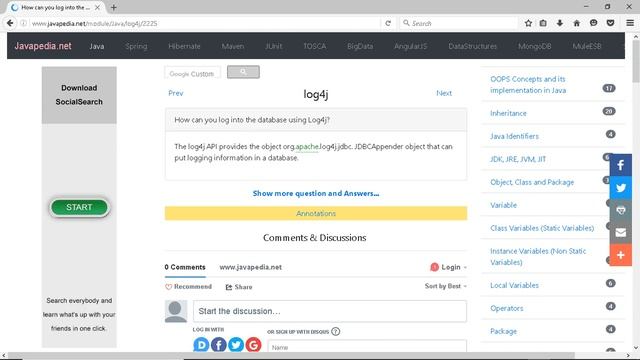Share page on Twitter side button
The image size is (640, 360).
point(620,188)
